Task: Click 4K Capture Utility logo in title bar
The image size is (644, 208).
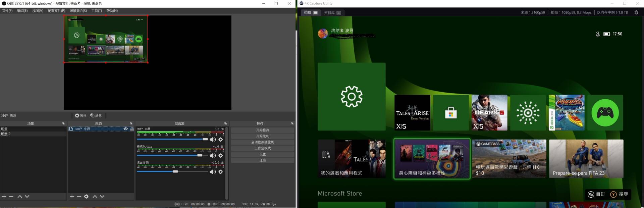Action: pyautogui.click(x=302, y=3)
